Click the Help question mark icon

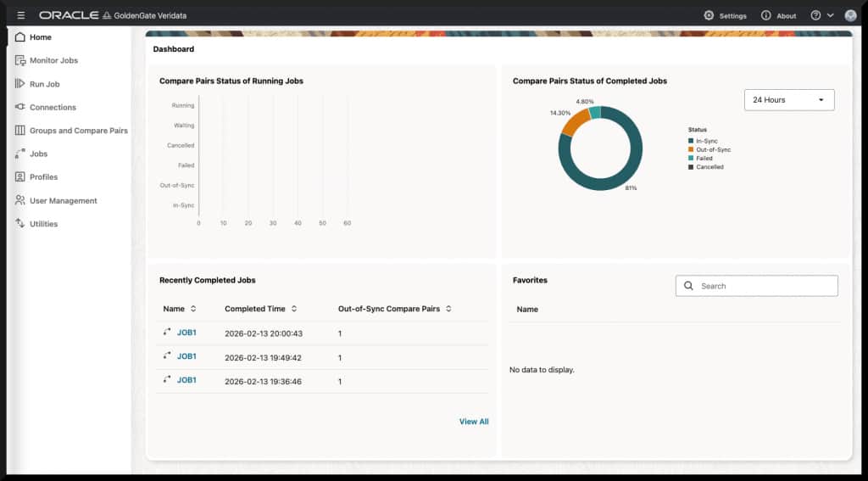815,15
